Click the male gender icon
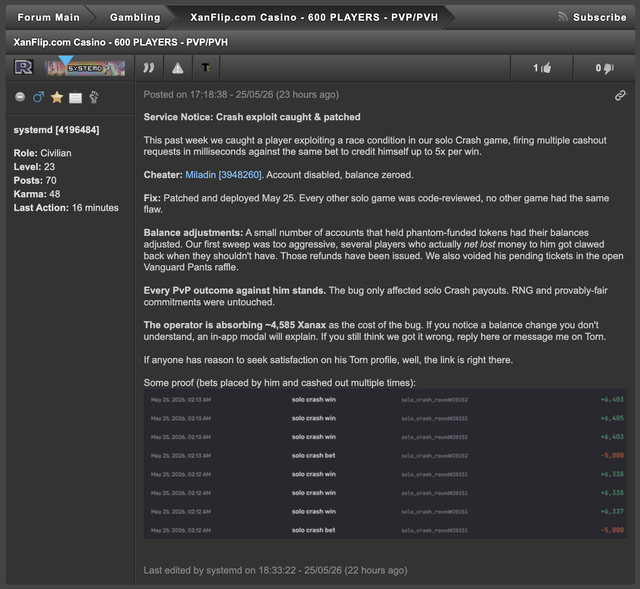The width and height of the screenshot is (640, 589). coord(38,97)
